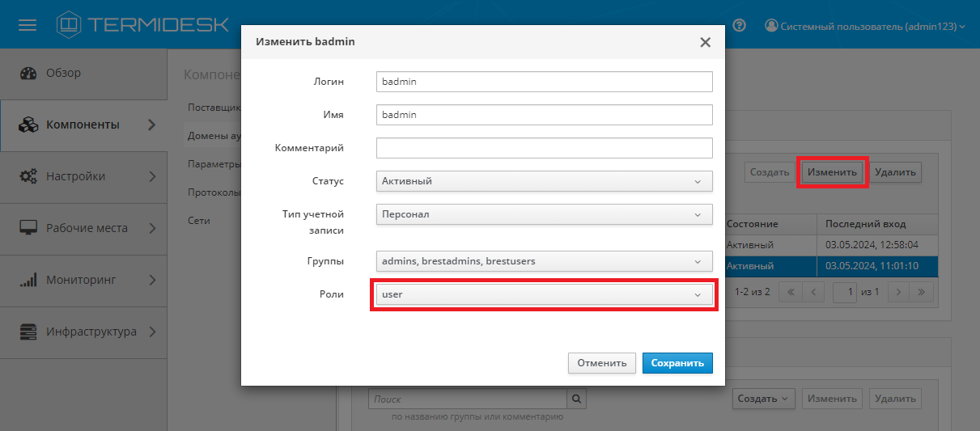980x431 pixels.
Task: Open the Обзор menu item
Action: (63, 73)
